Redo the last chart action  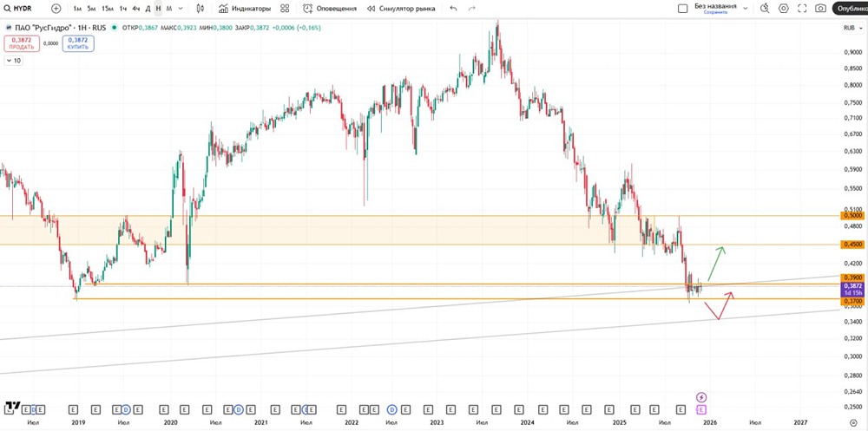[471, 9]
